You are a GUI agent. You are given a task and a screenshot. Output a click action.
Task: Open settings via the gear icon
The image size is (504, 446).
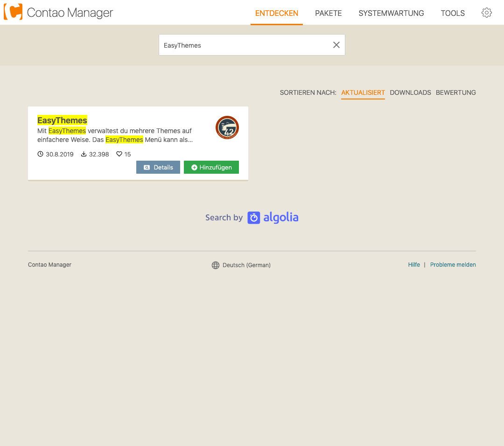click(x=486, y=13)
